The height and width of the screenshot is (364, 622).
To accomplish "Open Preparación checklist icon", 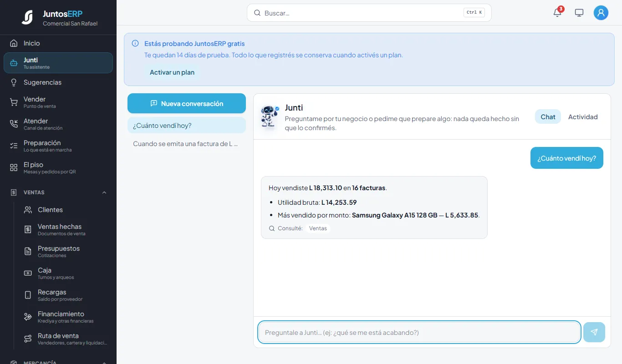I will click(14, 146).
